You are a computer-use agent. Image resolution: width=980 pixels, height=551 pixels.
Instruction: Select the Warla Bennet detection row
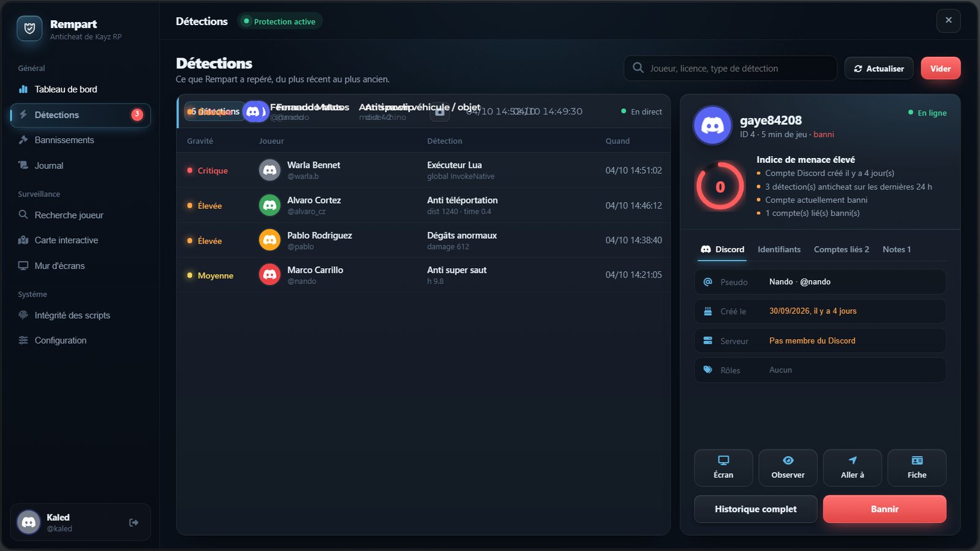point(423,170)
